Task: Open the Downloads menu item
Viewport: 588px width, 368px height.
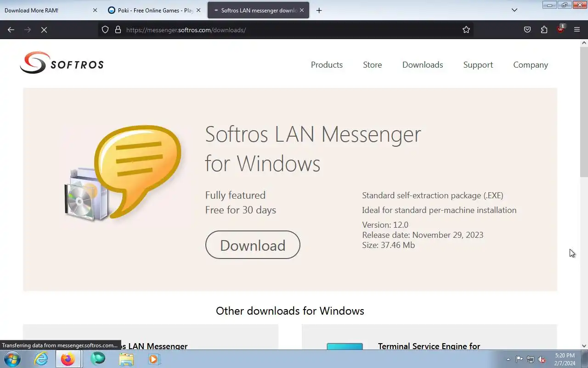Action: point(423,65)
